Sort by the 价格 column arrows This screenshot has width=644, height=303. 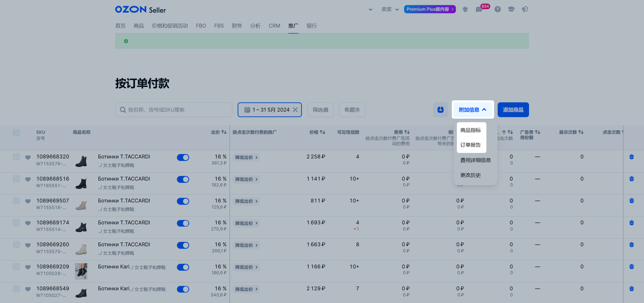[323, 132]
